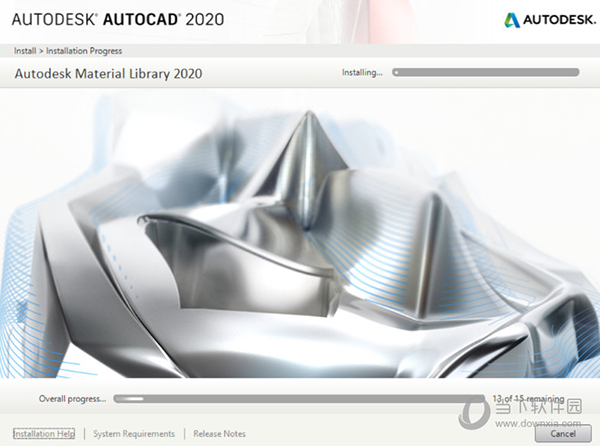Click the Material Library installing progress bar
The height and width of the screenshot is (446, 600).
pos(486,72)
